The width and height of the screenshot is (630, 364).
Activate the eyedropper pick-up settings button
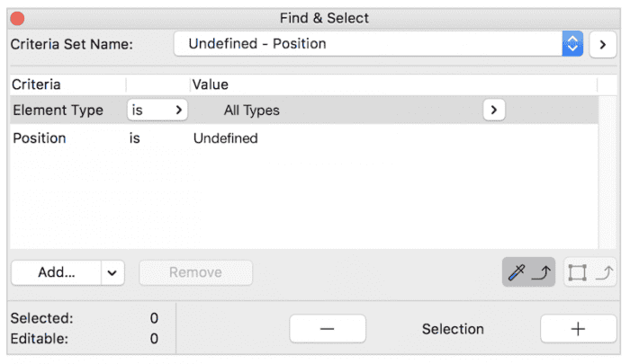pos(528,272)
